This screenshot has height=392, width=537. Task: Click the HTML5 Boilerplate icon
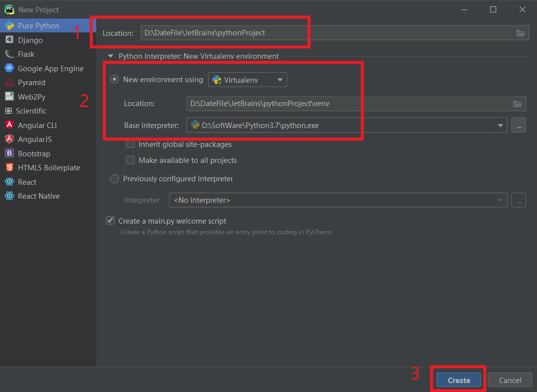(9, 167)
